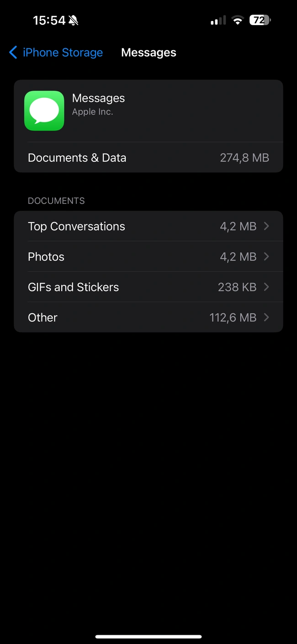Tap the cellular signal strength icon

click(217, 20)
